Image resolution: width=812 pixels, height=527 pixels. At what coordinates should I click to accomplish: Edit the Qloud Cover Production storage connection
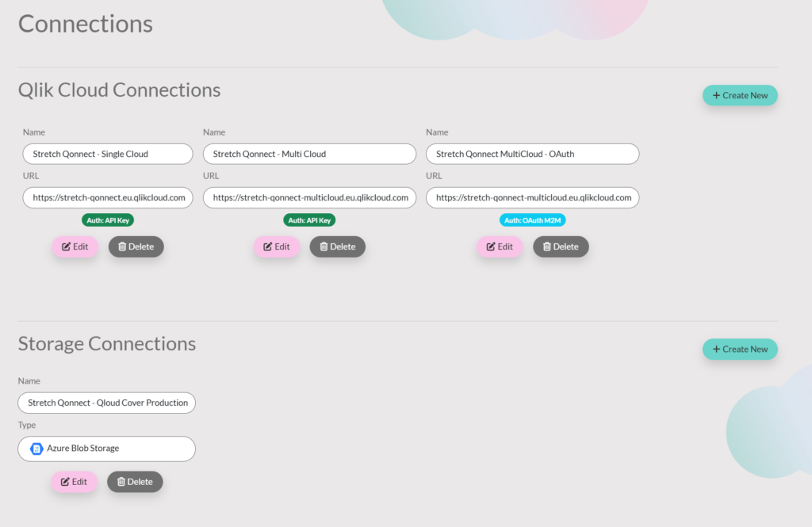pos(74,482)
